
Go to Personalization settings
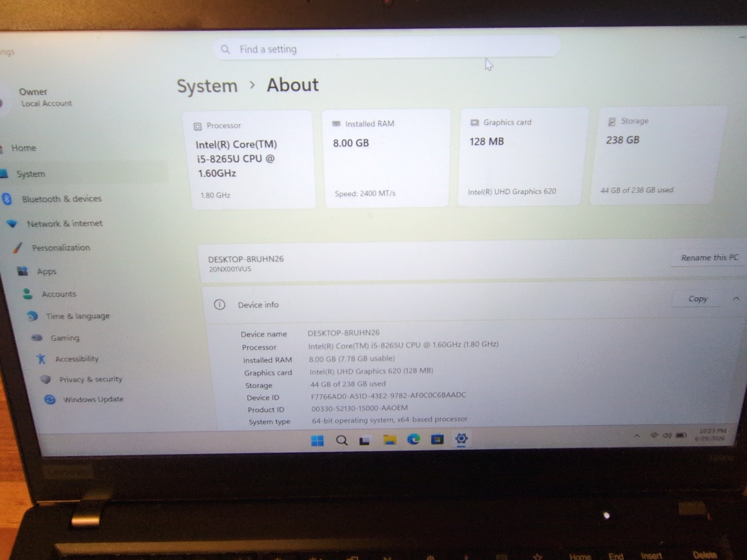[x=61, y=248]
